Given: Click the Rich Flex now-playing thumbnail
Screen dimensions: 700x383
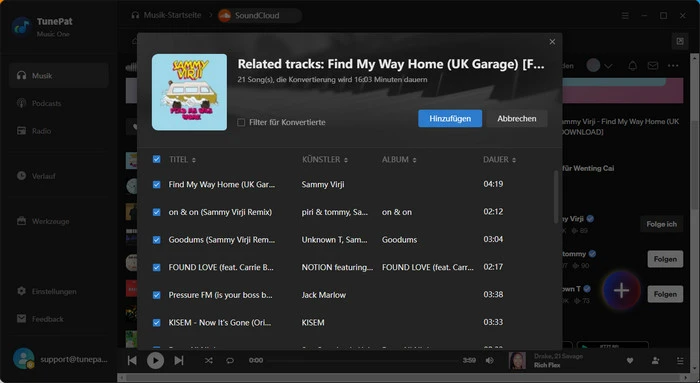Looking at the screenshot, I should (x=517, y=360).
